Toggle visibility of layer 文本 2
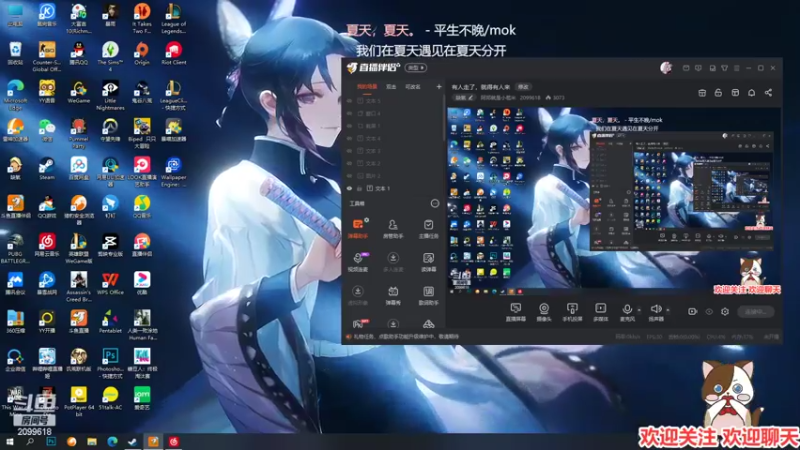Image resolution: width=800 pixels, height=450 pixels. click(x=349, y=163)
